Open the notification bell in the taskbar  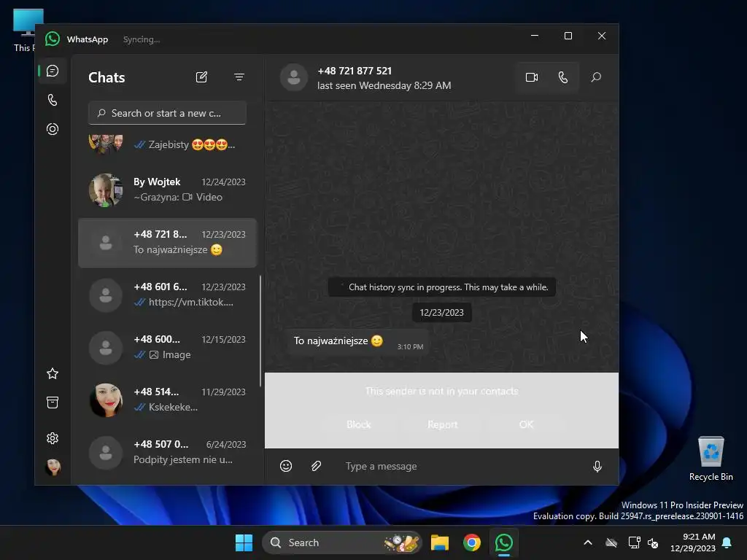[x=727, y=542]
